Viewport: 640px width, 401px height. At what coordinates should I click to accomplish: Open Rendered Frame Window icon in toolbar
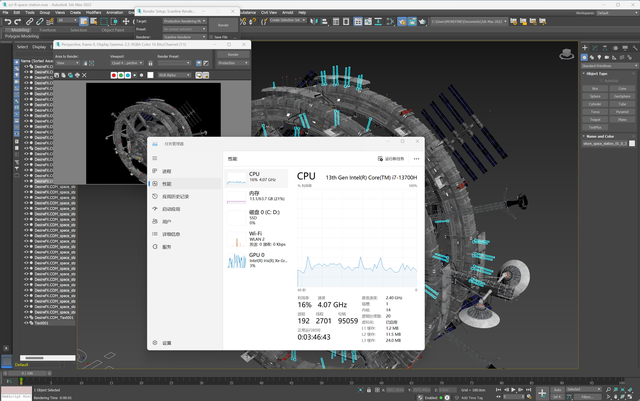tap(412, 22)
